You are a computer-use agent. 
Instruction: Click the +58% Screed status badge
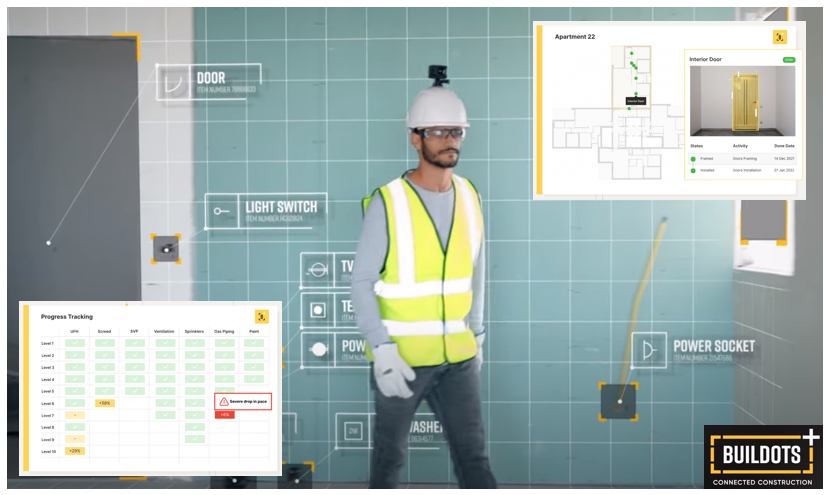click(x=104, y=403)
